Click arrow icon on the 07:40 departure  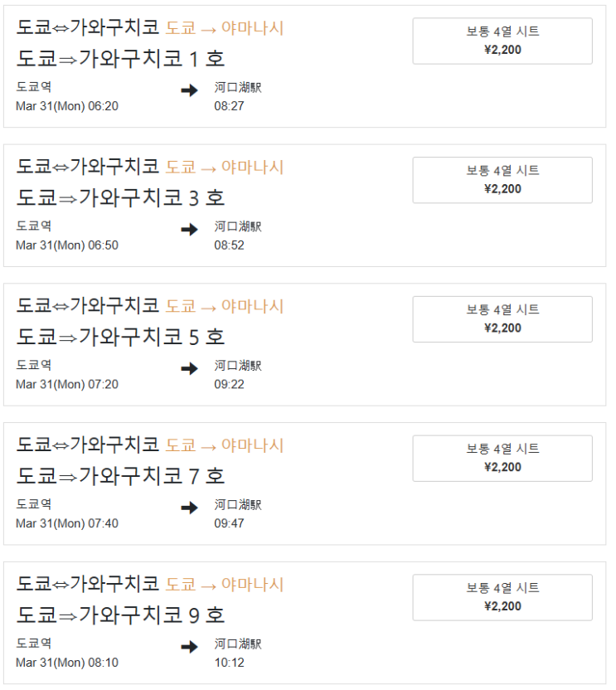click(x=189, y=508)
